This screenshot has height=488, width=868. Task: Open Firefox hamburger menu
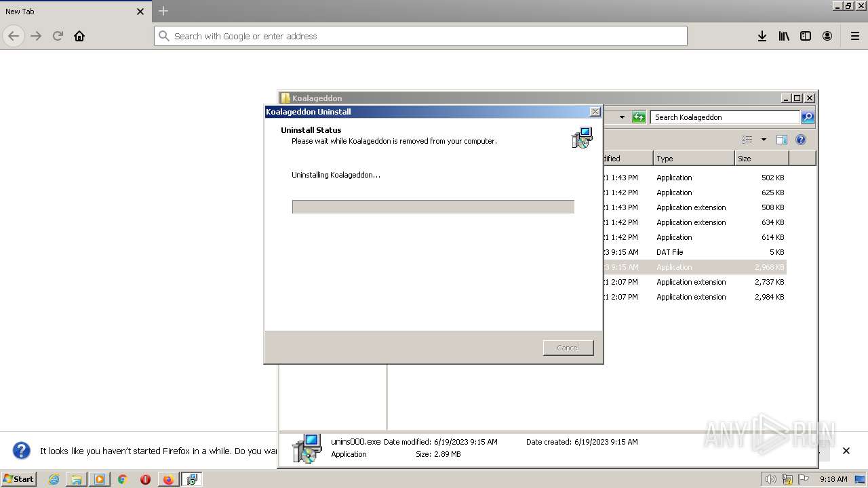click(854, 36)
